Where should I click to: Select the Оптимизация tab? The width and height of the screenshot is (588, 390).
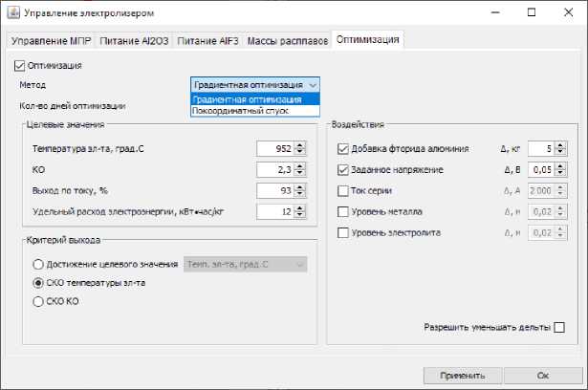367,40
